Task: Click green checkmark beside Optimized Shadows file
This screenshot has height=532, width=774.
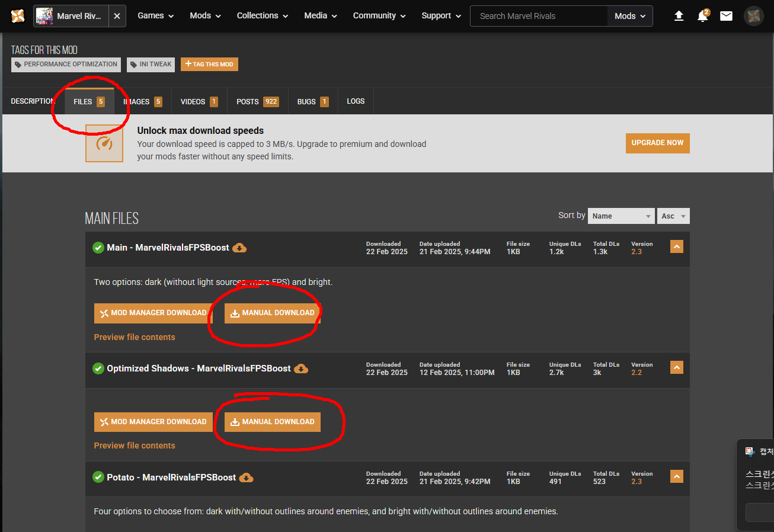Action: [x=98, y=368]
